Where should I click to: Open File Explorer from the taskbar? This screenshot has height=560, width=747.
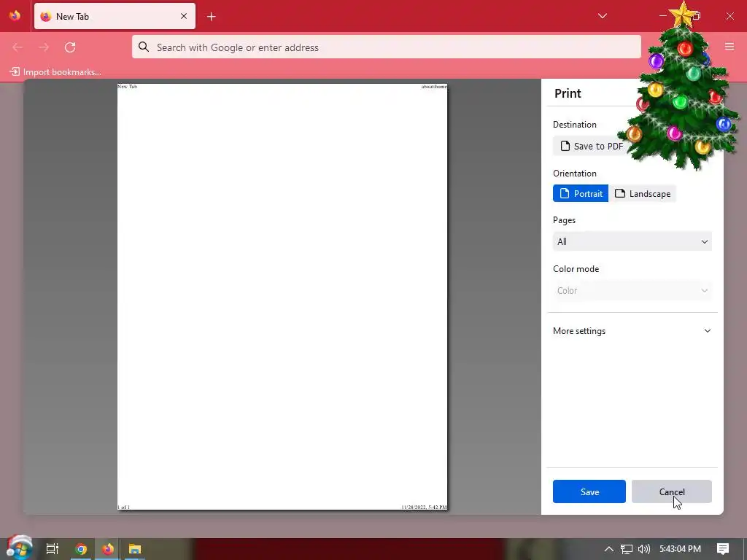(x=135, y=549)
